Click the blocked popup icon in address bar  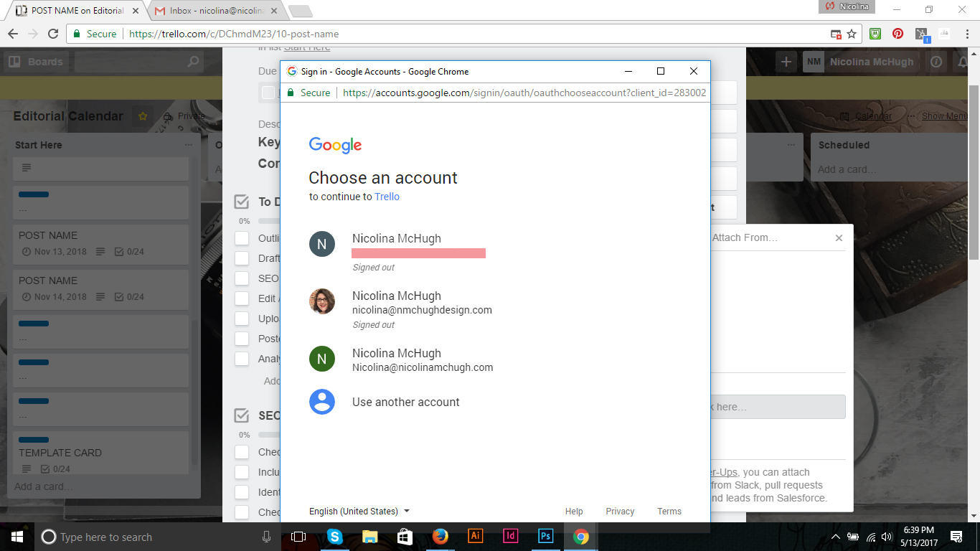(x=836, y=34)
